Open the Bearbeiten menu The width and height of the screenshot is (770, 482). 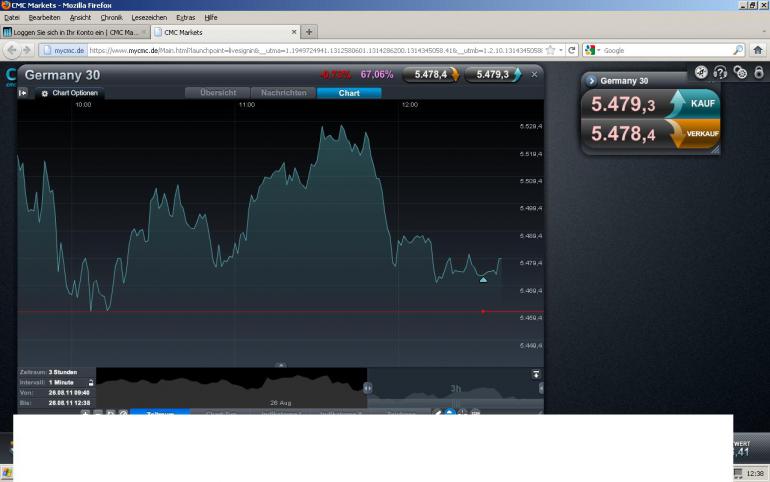coord(44,18)
